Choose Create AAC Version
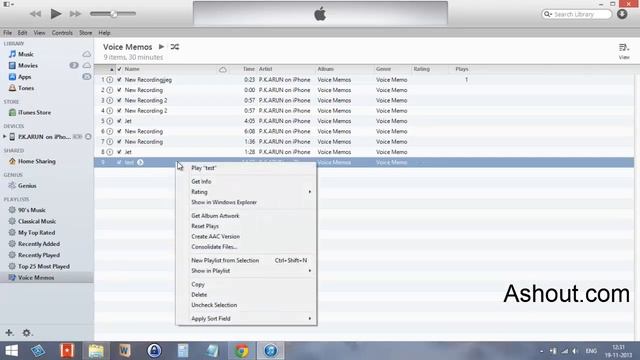This screenshot has width=640, height=360. pyautogui.click(x=246, y=237)
